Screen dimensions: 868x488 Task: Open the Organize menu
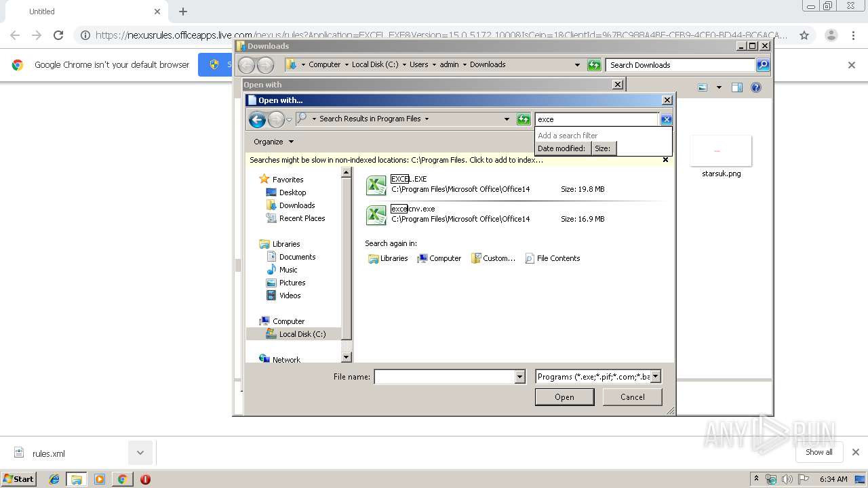273,142
